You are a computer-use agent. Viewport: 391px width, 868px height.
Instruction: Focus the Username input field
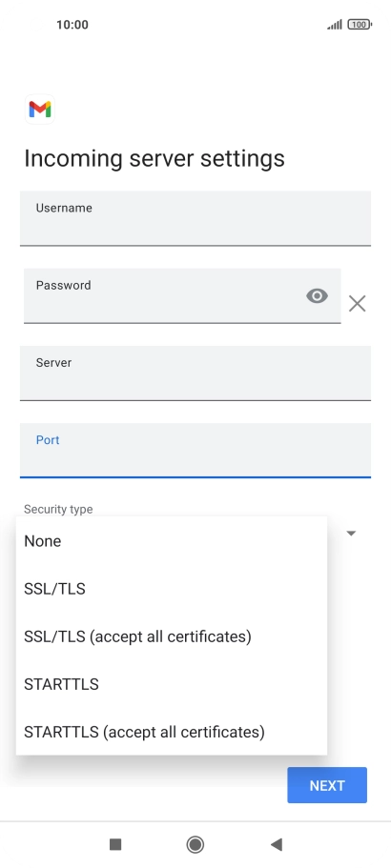195,218
